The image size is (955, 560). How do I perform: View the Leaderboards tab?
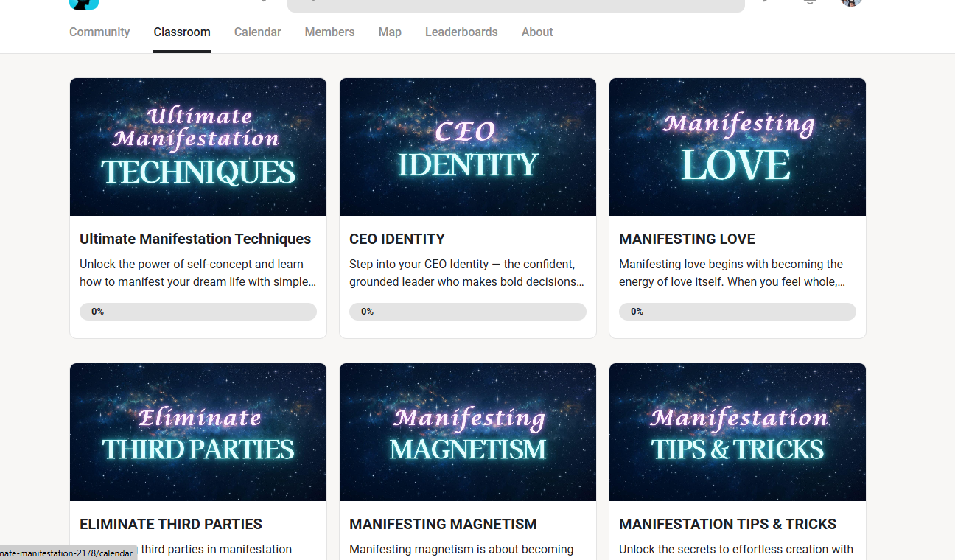tap(461, 32)
